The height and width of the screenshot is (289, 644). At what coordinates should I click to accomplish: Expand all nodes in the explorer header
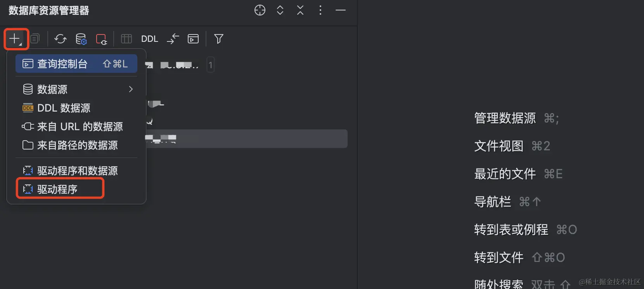click(x=280, y=10)
